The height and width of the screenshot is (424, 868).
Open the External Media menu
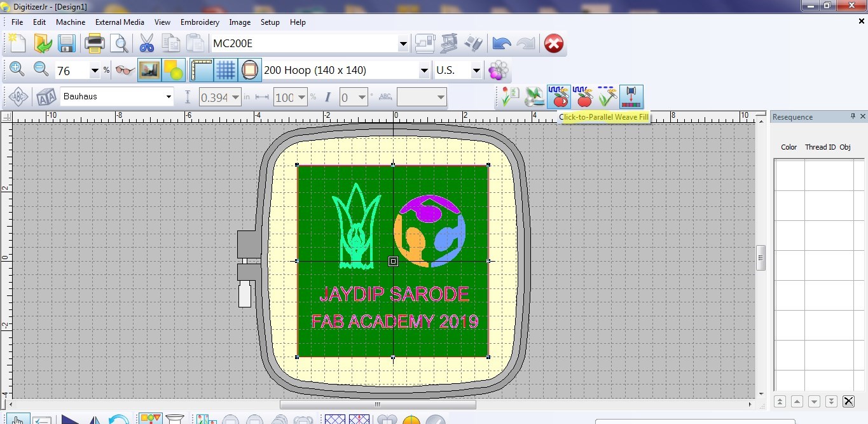[x=120, y=22]
